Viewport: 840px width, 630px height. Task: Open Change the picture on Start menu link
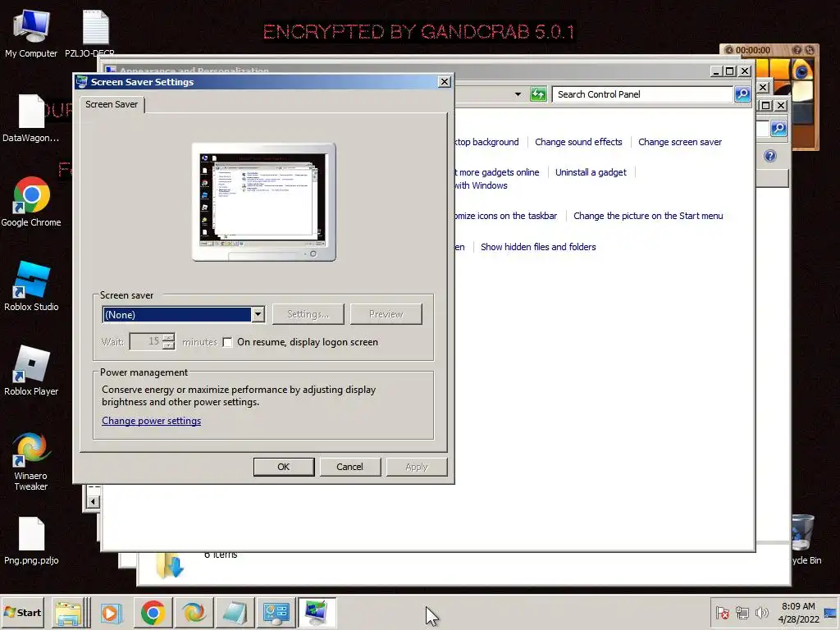648,216
